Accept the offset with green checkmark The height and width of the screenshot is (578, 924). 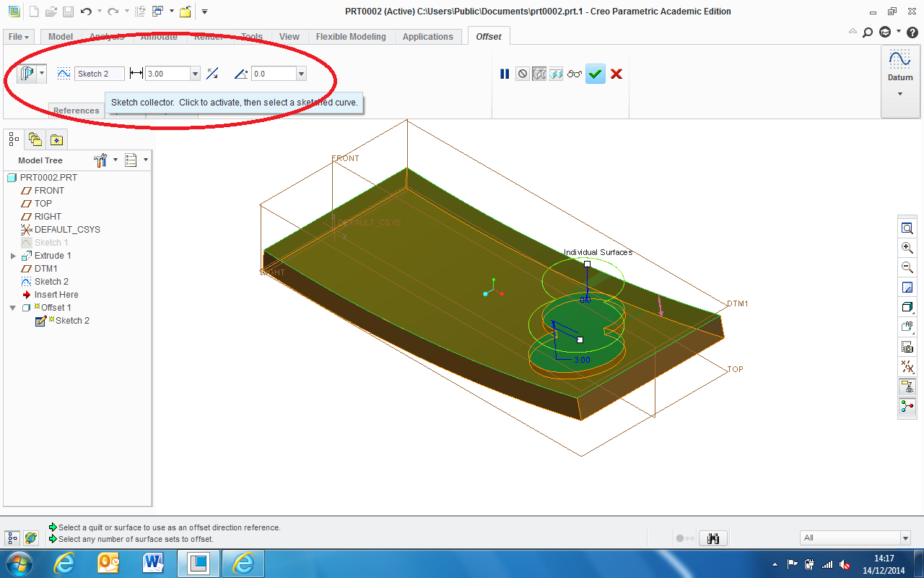tap(596, 74)
